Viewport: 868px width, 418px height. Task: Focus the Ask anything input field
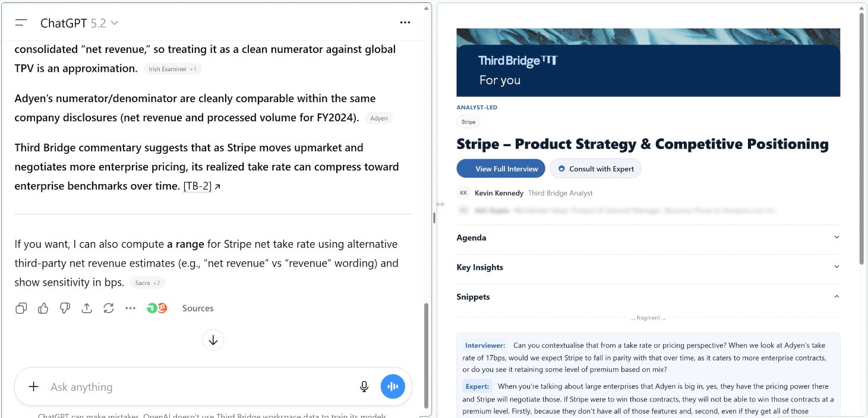[x=199, y=387]
